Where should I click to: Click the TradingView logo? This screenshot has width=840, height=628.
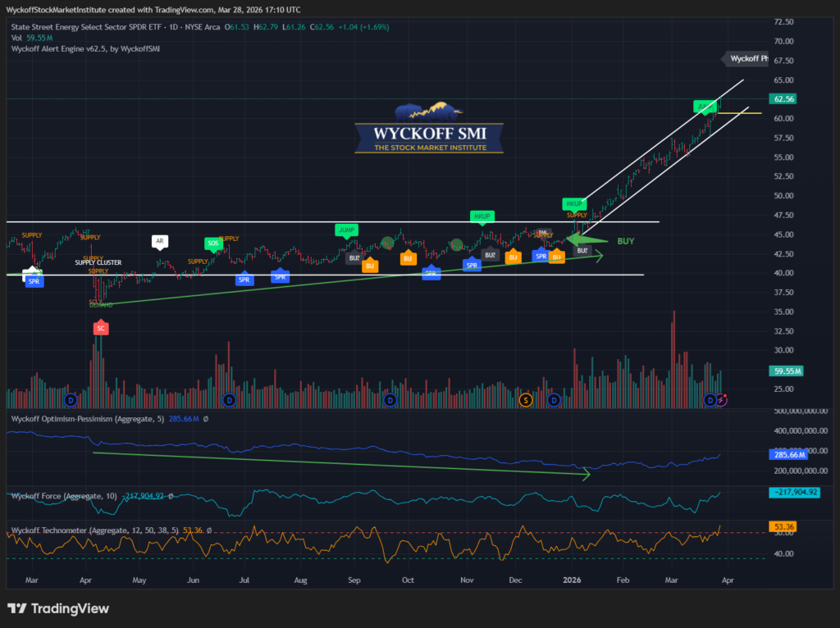[x=57, y=609]
